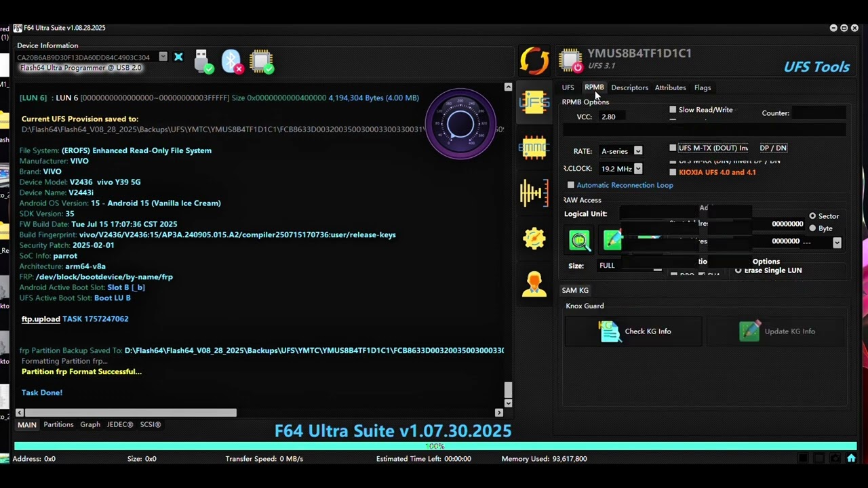Open the Descriptors tab
The width and height of the screenshot is (868, 488).
coord(629,87)
